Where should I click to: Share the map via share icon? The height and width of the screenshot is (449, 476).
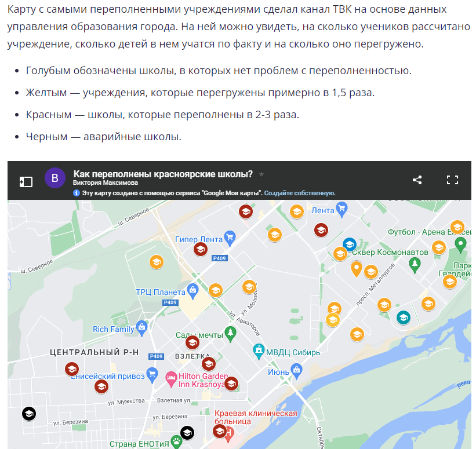[x=417, y=180]
